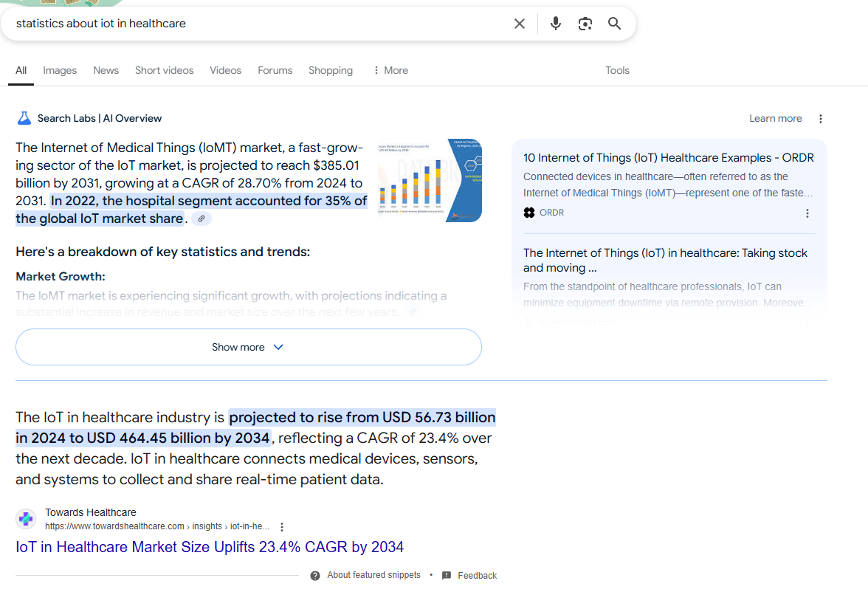The width and height of the screenshot is (868, 609).
Task: Expand the More search categories menu
Action: pyautogui.click(x=391, y=70)
